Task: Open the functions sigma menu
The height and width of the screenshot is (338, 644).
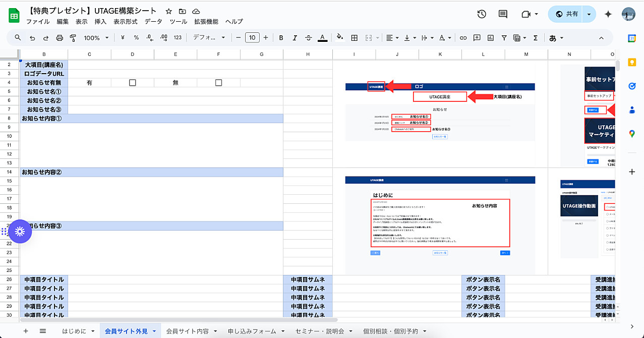Action: 536,38
